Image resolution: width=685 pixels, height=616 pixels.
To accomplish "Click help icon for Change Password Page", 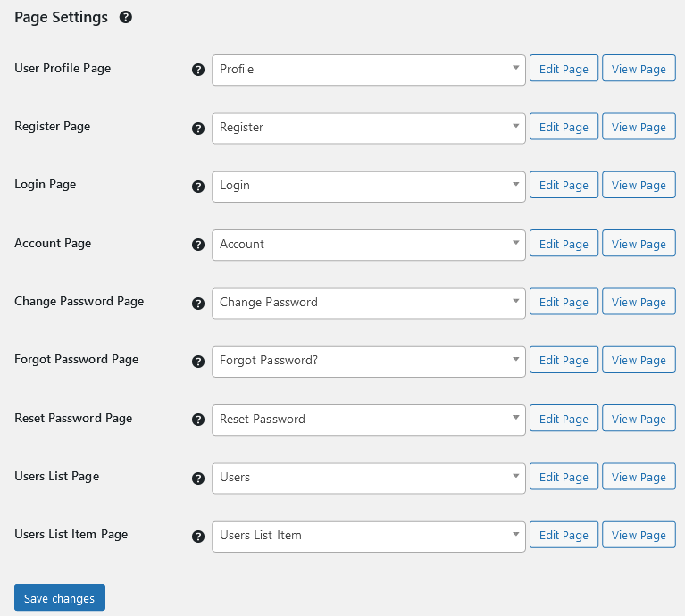I will [198, 303].
